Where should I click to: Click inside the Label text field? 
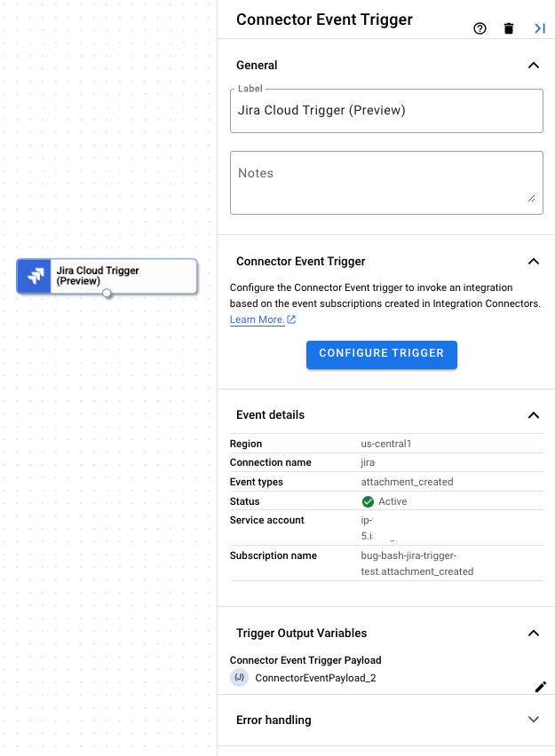[386, 110]
